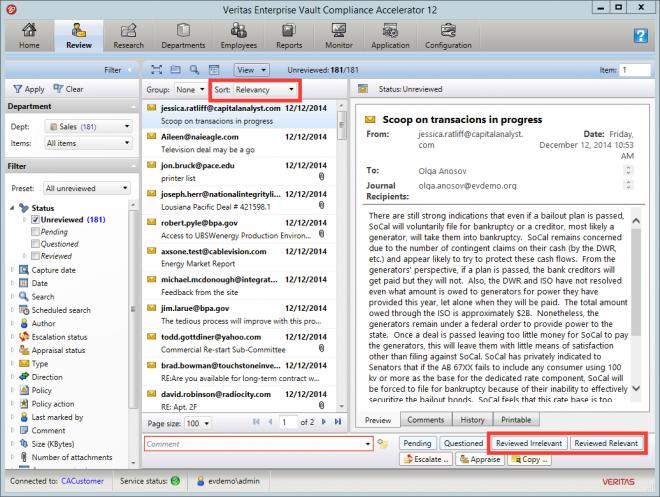Go to the next page of results
The width and height of the screenshot is (660, 497).
tap(324, 422)
